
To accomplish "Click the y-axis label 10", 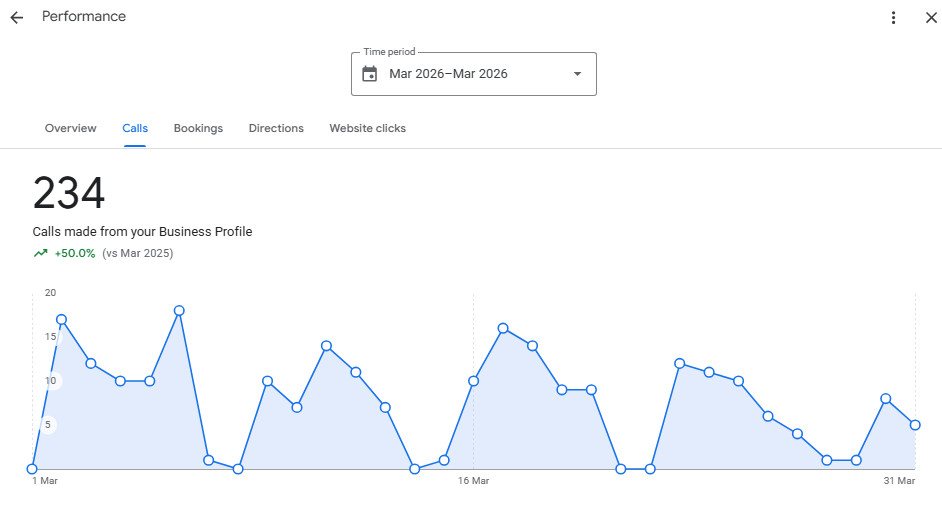I will [50, 380].
